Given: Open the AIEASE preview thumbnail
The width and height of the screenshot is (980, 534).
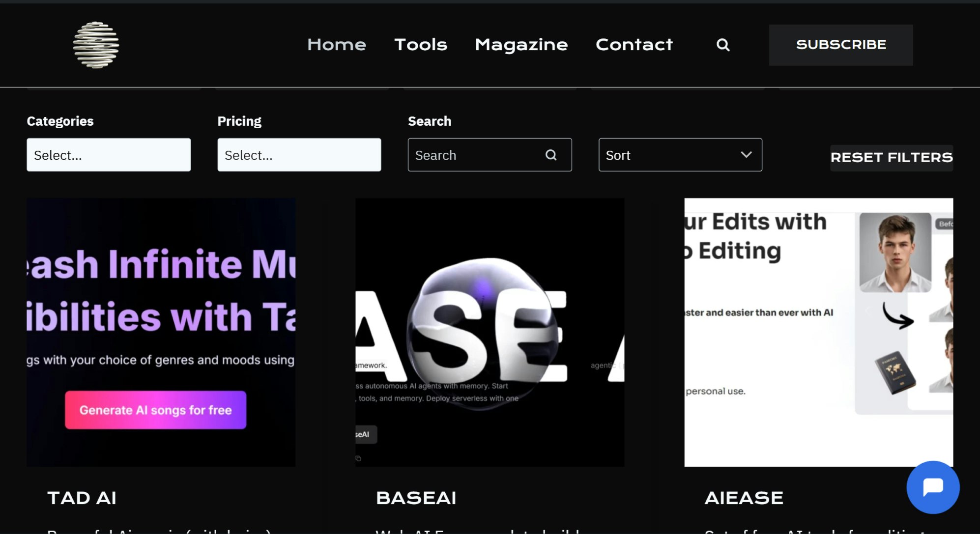Looking at the screenshot, I should [818, 332].
